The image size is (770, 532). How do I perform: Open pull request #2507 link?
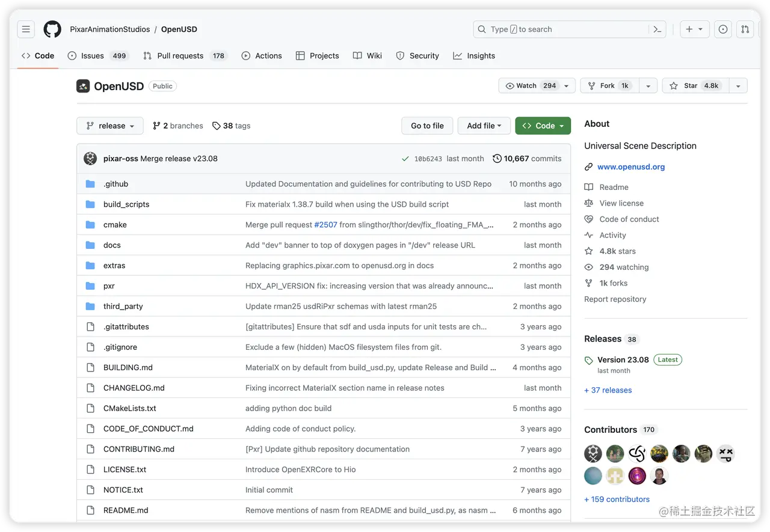(325, 225)
